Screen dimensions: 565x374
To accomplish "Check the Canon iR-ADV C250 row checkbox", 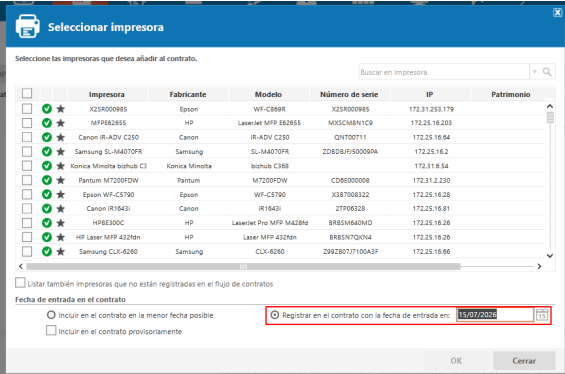I will pos(27,137).
